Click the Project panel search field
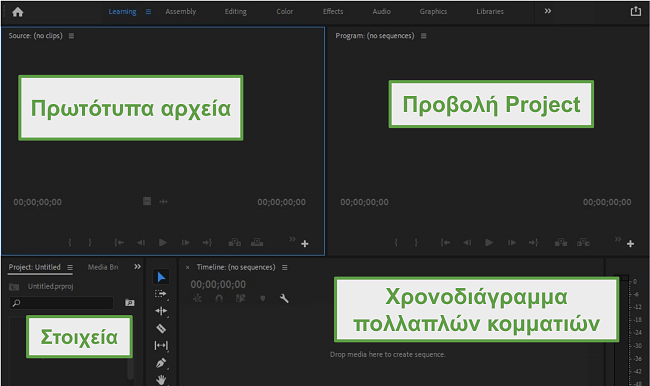Viewport: 650px width, 386px height. (61, 303)
